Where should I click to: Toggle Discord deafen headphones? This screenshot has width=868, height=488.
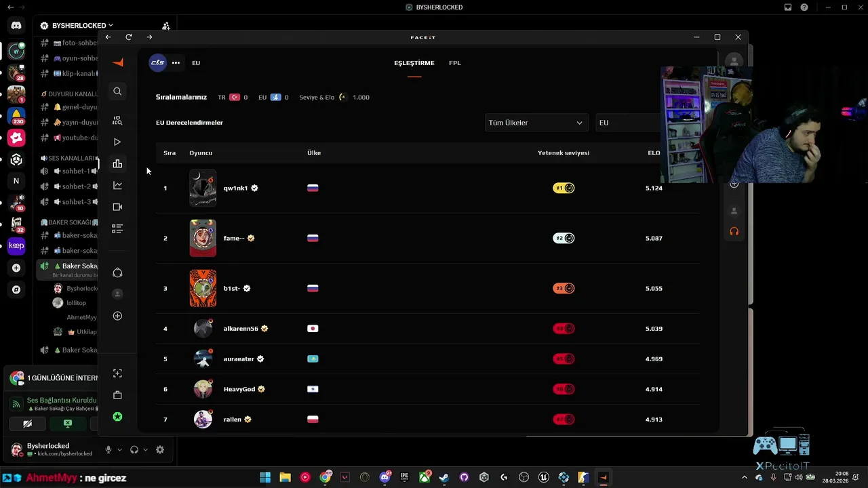point(134,449)
